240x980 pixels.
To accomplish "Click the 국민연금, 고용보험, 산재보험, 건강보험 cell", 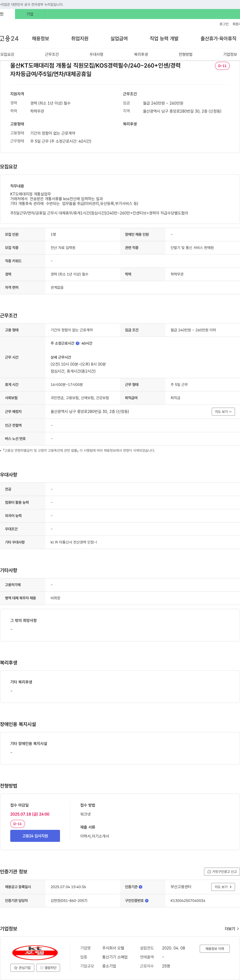I will pos(79,398).
